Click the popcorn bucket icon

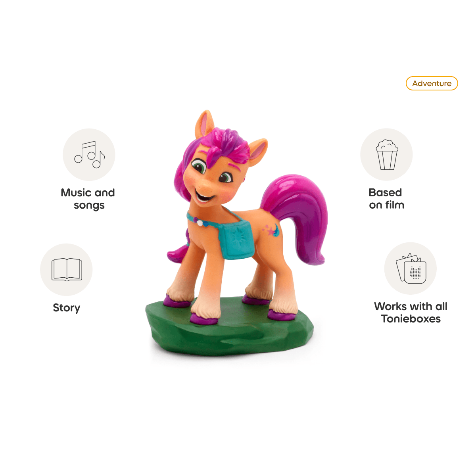[386, 154]
